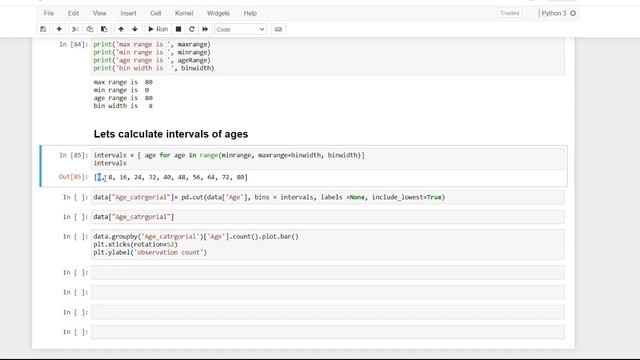Screen dimensions: 640x360
Task: Click into the pd.cut Age_catrgorial cell
Action: pyautogui.click(x=328, y=197)
